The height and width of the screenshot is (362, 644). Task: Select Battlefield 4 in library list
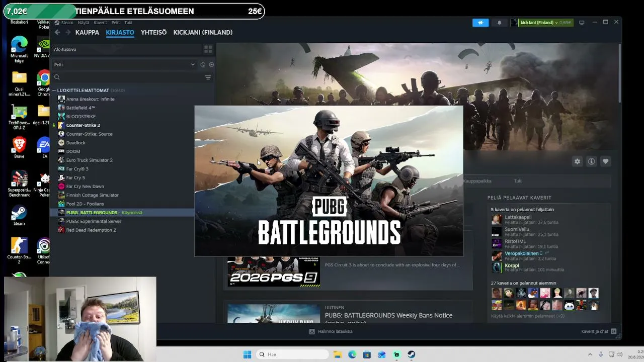80,108
